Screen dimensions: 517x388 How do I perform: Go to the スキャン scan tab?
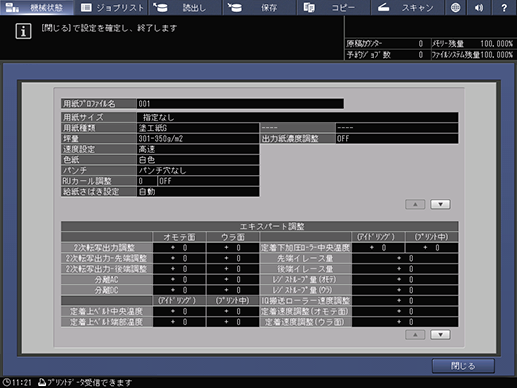pyautogui.click(x=408, y=7)
